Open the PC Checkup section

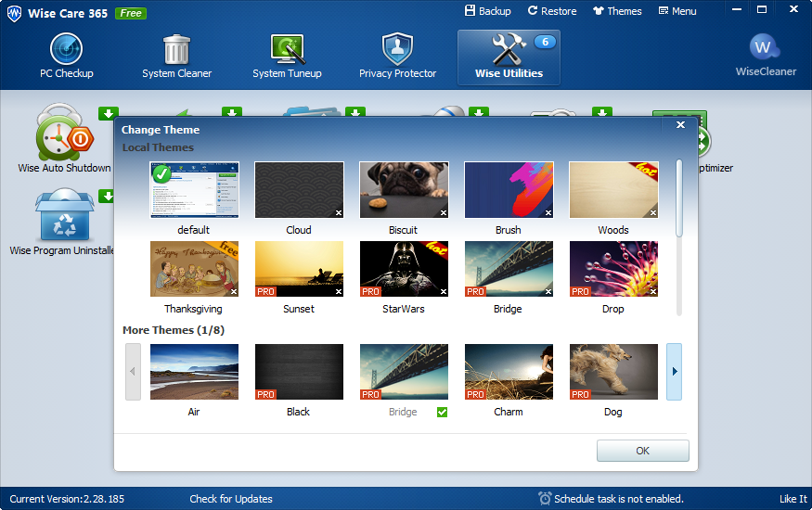point(66,56)
